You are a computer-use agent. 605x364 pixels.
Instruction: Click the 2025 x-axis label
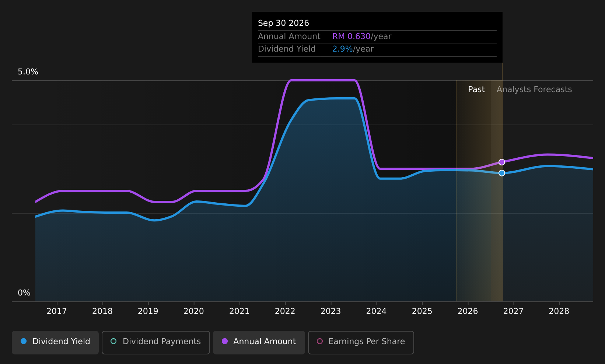click(422, 311)
